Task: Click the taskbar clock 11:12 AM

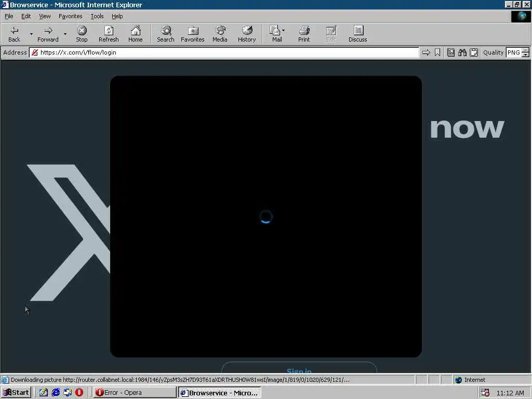Action: click(510, 393)
